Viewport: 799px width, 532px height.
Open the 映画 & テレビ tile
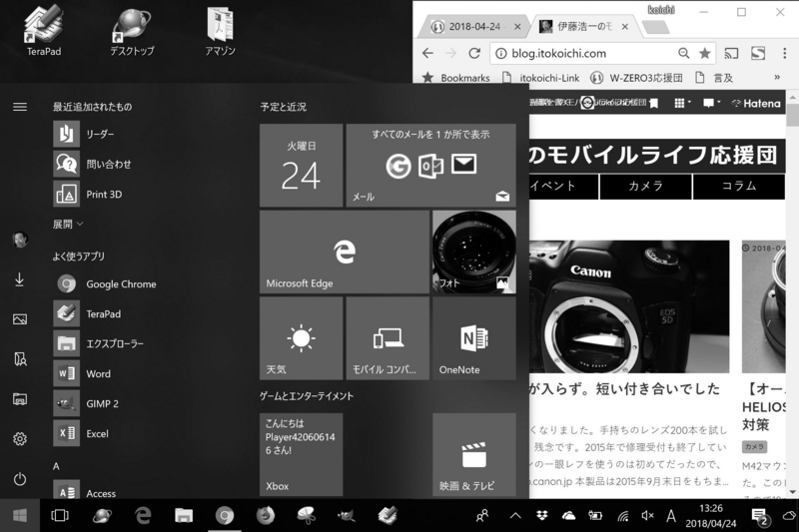click(474, 454)
